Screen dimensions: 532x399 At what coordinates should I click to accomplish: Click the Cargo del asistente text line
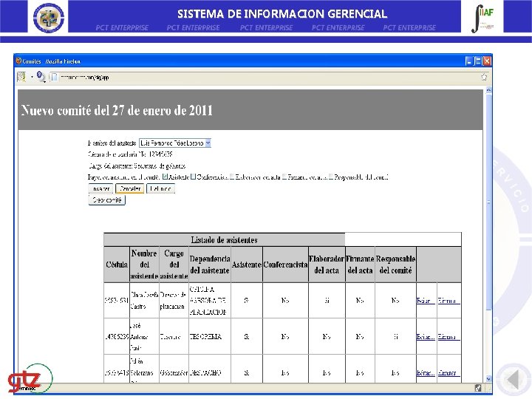pyautogui.click(x=137, y=166)
